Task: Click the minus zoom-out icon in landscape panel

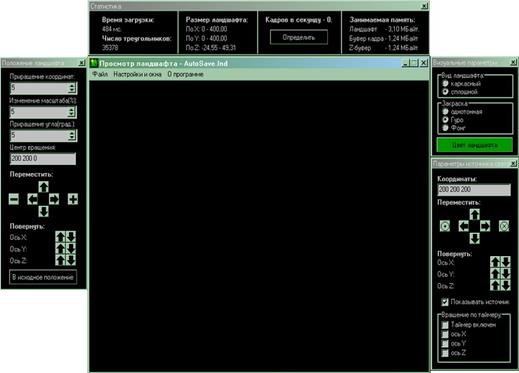Action: click(x=14, y=199)
